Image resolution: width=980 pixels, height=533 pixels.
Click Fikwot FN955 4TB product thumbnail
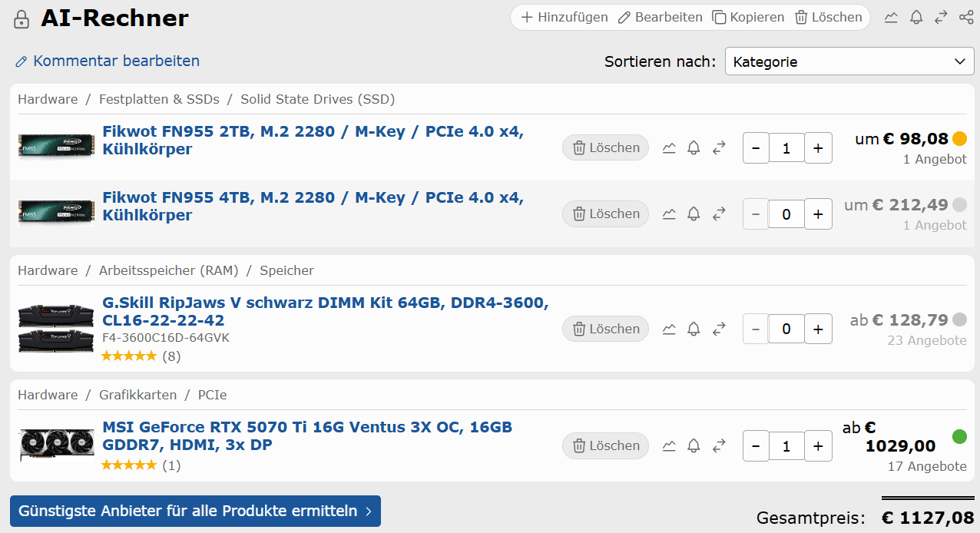coord(57,213)
